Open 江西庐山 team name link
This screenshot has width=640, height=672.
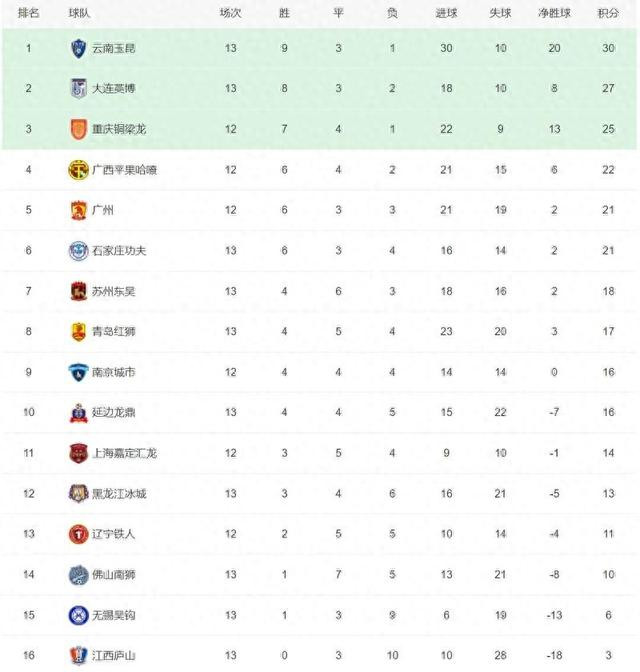pos(114,655)
